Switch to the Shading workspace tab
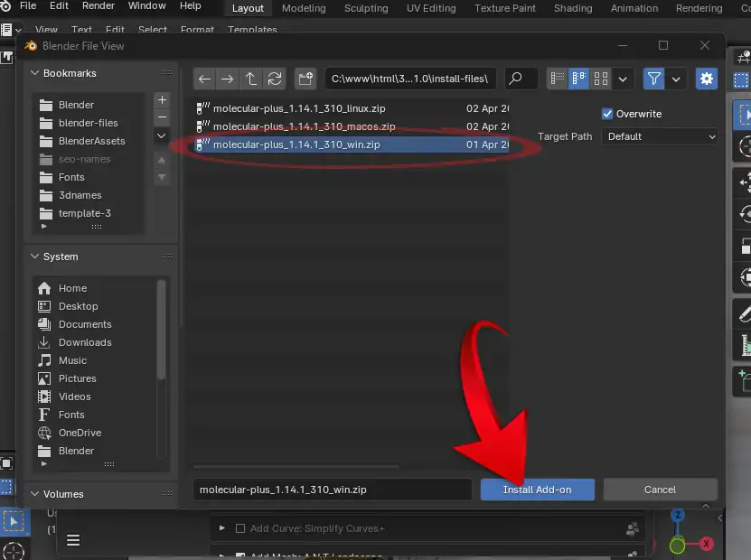This screenshot has width=751, height=560. pos(573,9)
